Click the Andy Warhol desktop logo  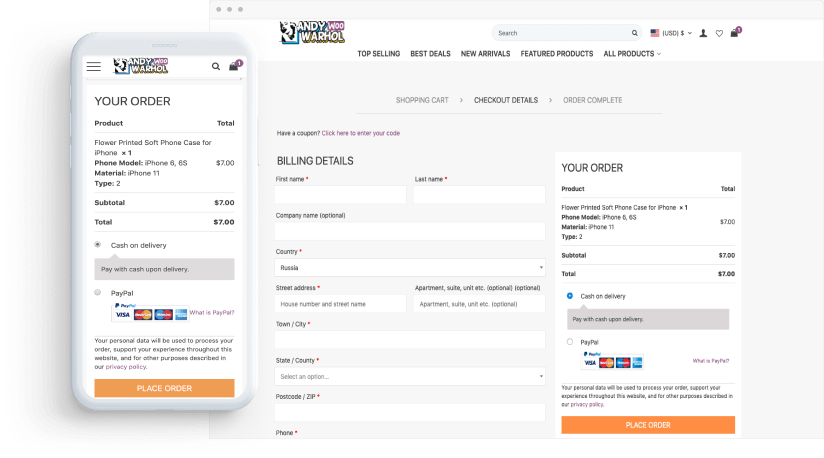[x=313, y=33]
